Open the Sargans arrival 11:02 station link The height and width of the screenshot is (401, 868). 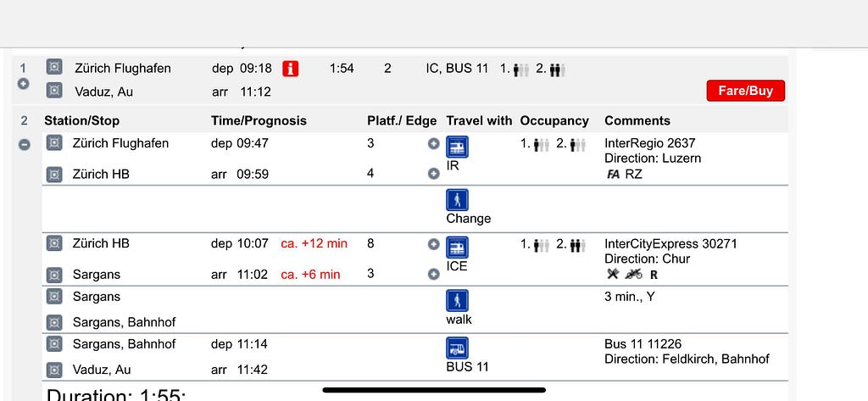click(x=97, y=274)
